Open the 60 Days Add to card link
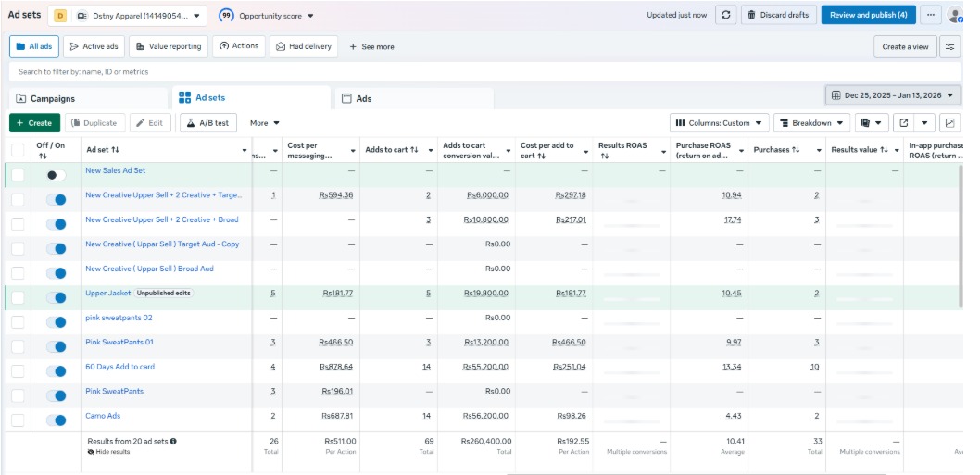Image resolution: width=980 pixels, height=475 pixels. tap(120, 367)
